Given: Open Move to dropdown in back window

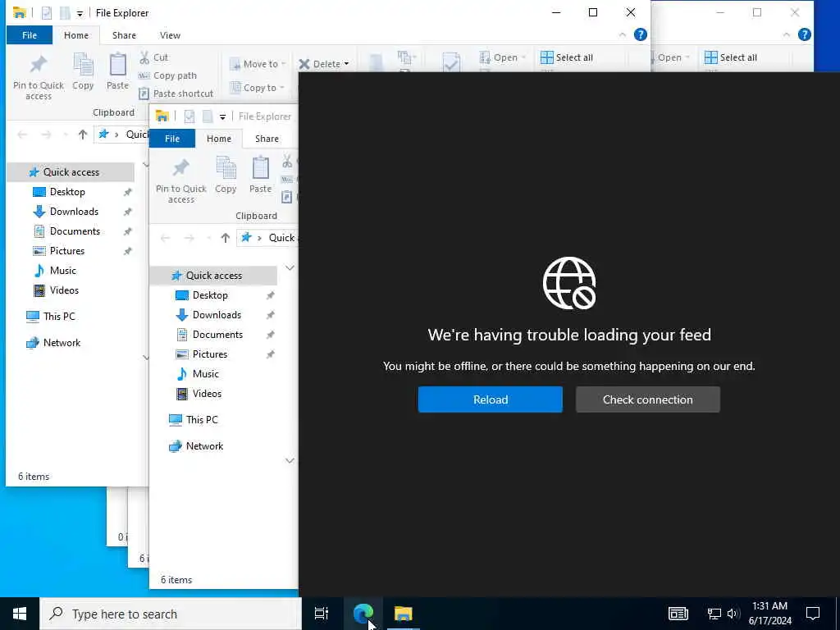Looking at the screenshot, I should [258, 64].
